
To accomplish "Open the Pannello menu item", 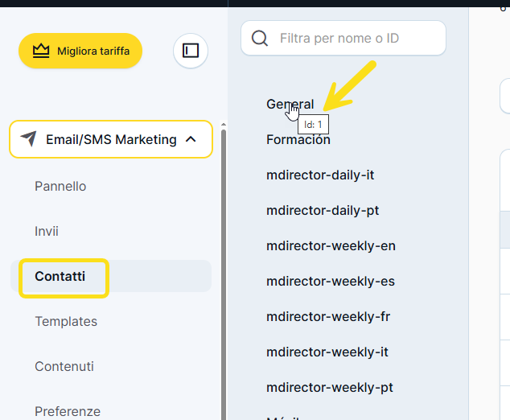I will click(x=60, y=186).
